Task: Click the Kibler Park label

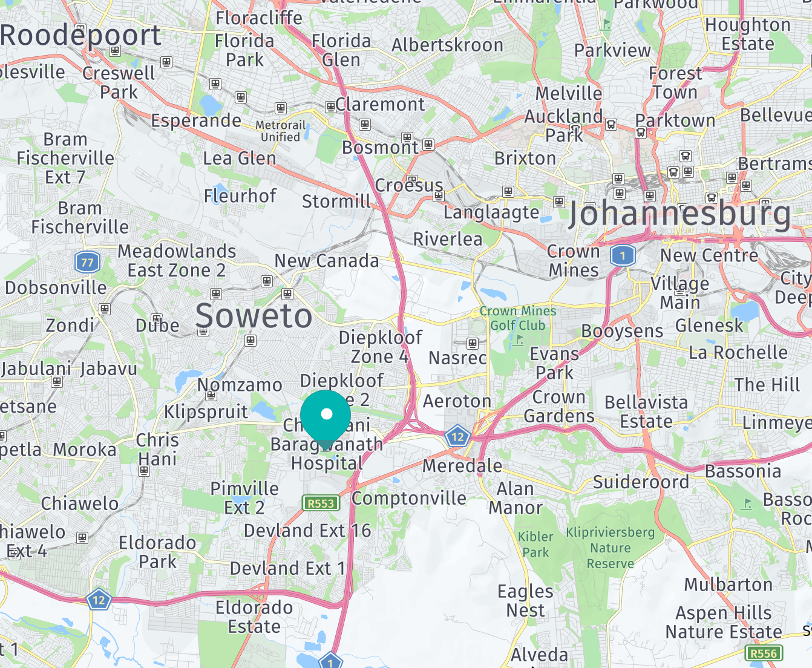Action: [535, 544]
